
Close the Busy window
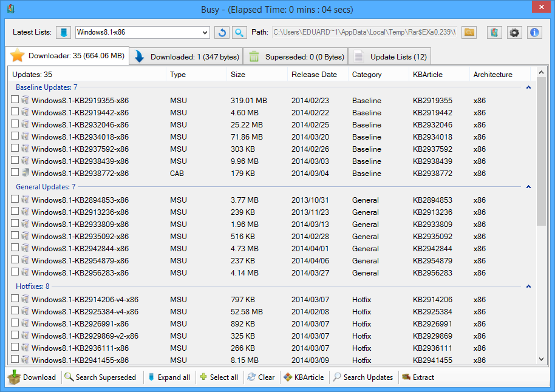pyautogui.click(x=541, y=7)
